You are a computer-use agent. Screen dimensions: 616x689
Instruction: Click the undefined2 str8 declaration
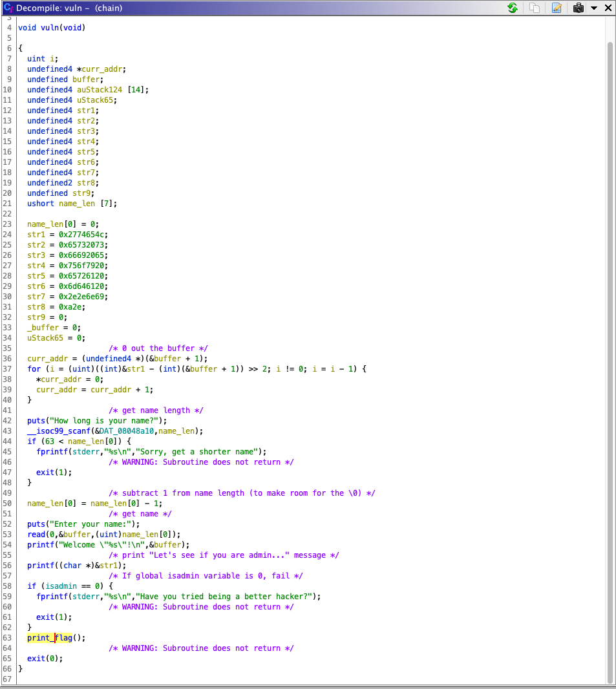click(x=63, y=183)
